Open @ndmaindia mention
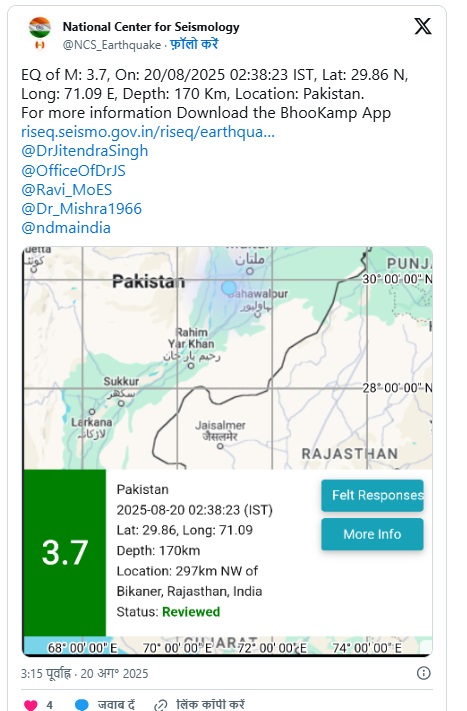The height and width of the screenshot is (711, 467). click(66, 228)
